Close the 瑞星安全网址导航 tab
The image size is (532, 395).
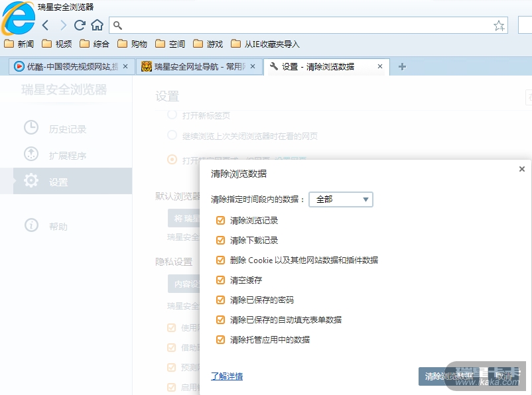253,66
